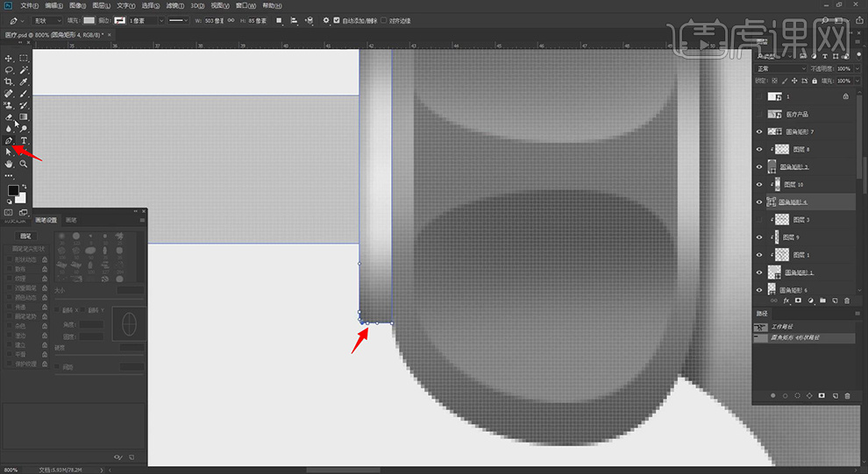Select the Zoom tool
The width and height of the screenshot is (868, 474).
pos(24,164)
